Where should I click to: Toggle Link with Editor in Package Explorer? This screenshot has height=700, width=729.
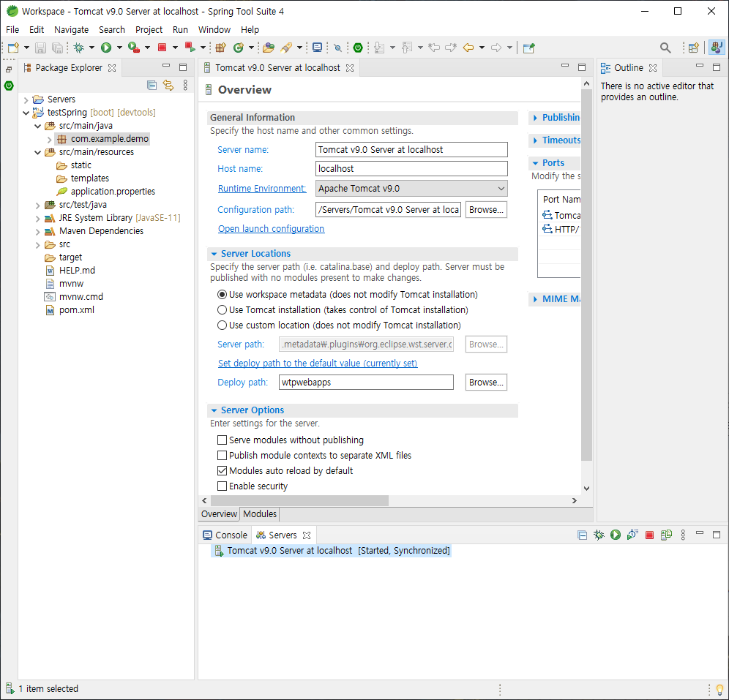click(x=168, y=85)
